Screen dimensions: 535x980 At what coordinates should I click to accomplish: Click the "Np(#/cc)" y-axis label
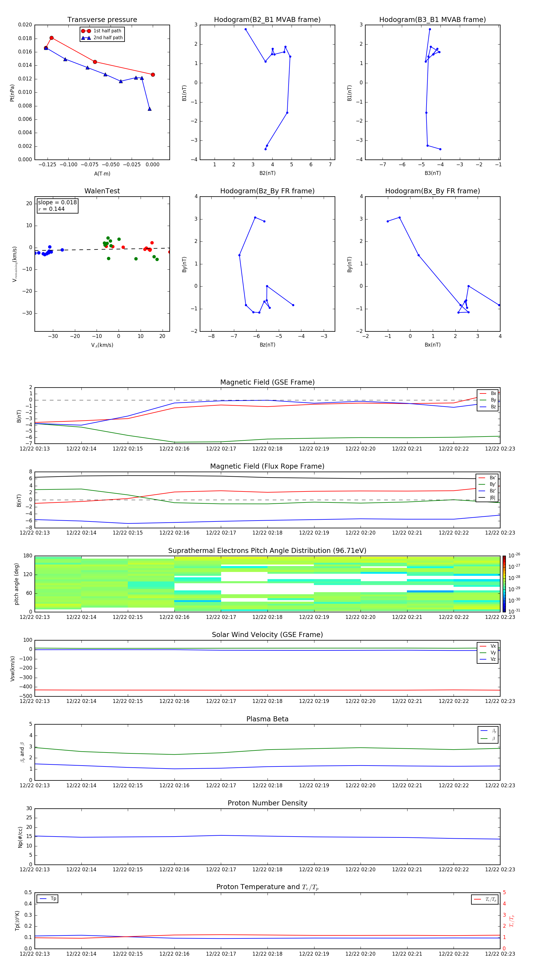(x=20, y=837)
